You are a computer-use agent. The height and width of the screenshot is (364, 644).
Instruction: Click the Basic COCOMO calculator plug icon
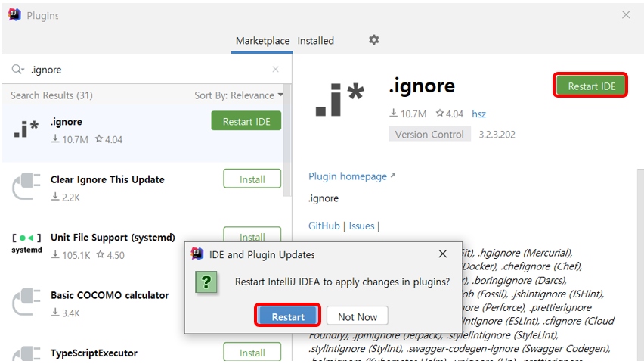point(26,302)
